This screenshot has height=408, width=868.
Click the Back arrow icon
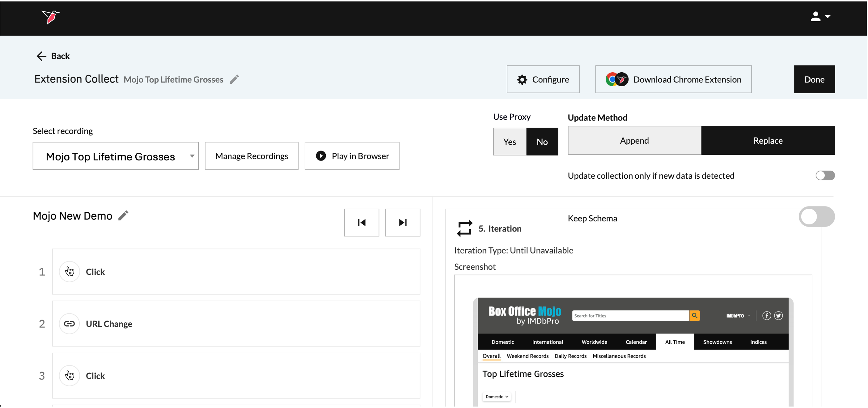point(41,56)
